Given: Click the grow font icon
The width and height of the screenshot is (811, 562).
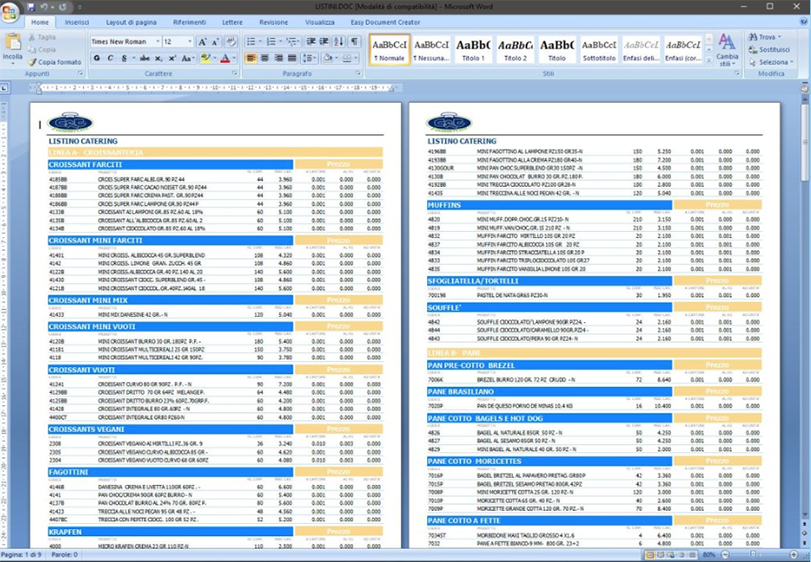Looking at the screenshot, I should [203, 42].
